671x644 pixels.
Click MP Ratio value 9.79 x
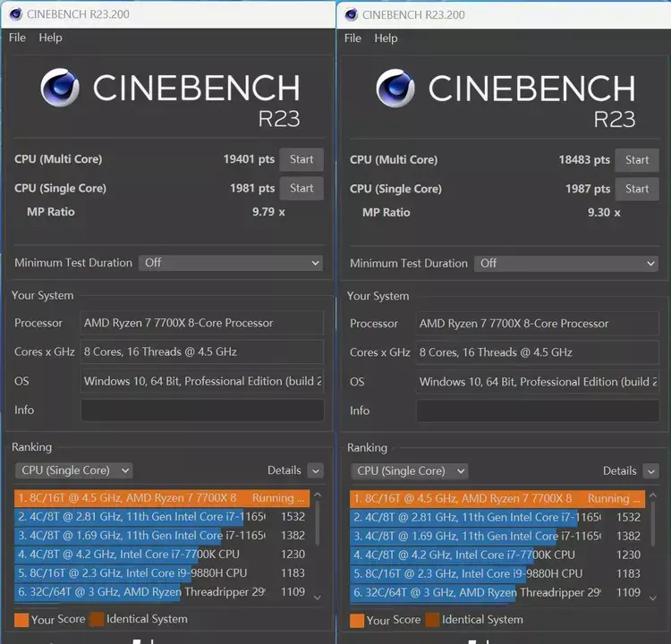tap(268, 212)
